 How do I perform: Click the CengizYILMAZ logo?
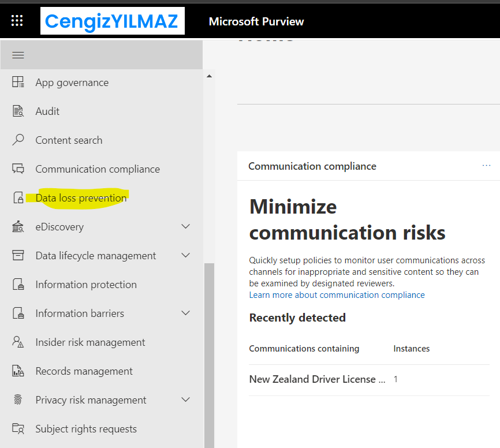[x=113, y=21]
